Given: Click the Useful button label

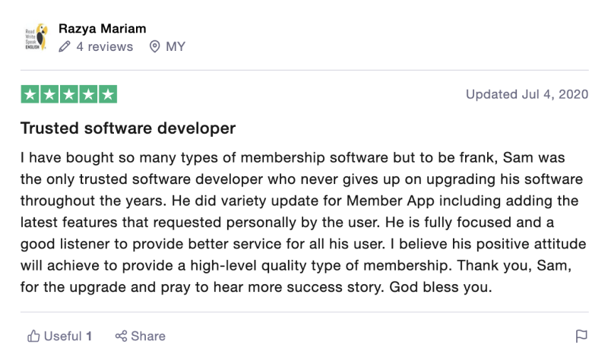Looking at the screenshot, I should click(x=63, y=336).
